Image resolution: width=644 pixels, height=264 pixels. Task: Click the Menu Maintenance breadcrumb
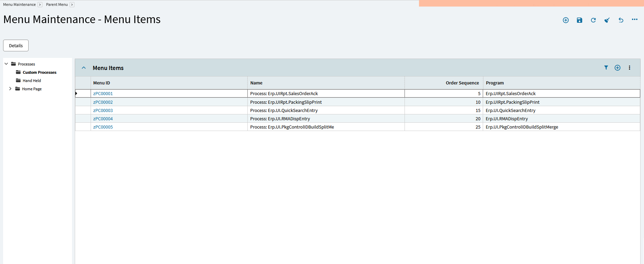coord(19,4)
